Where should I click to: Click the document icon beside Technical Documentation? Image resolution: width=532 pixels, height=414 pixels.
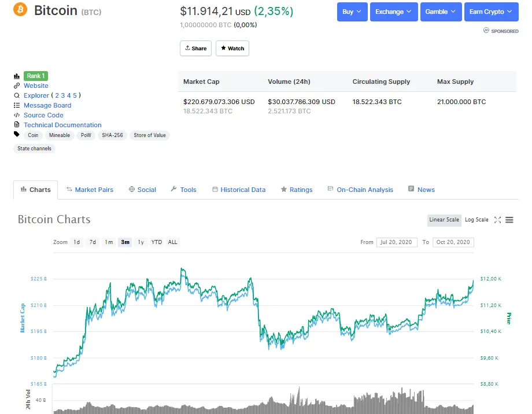[x=17, y=124]
